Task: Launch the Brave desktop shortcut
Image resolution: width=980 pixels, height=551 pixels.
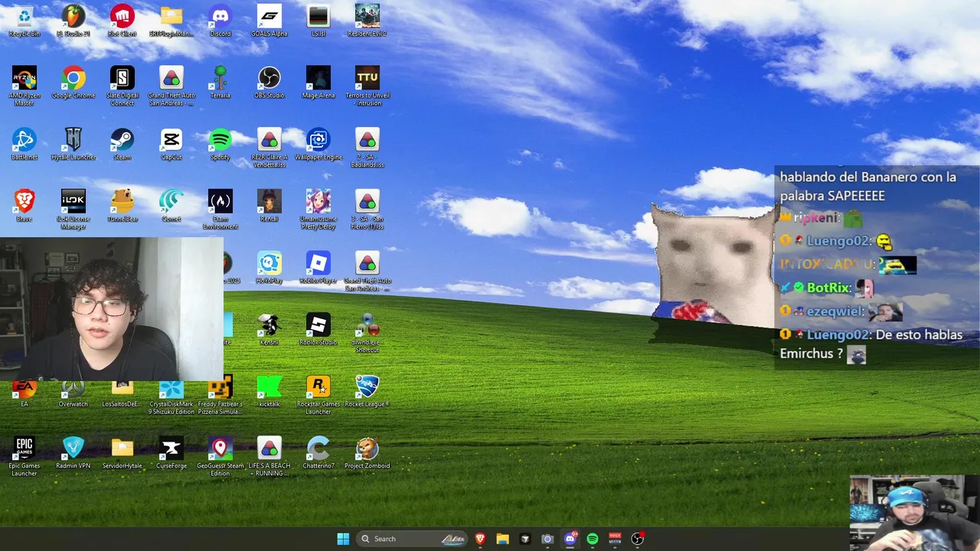Action: 24,207
